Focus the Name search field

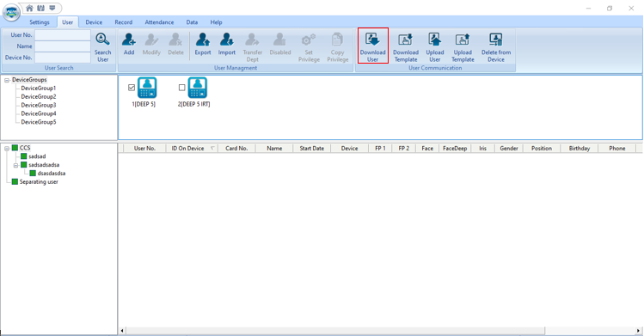click(x=63, y=46)
